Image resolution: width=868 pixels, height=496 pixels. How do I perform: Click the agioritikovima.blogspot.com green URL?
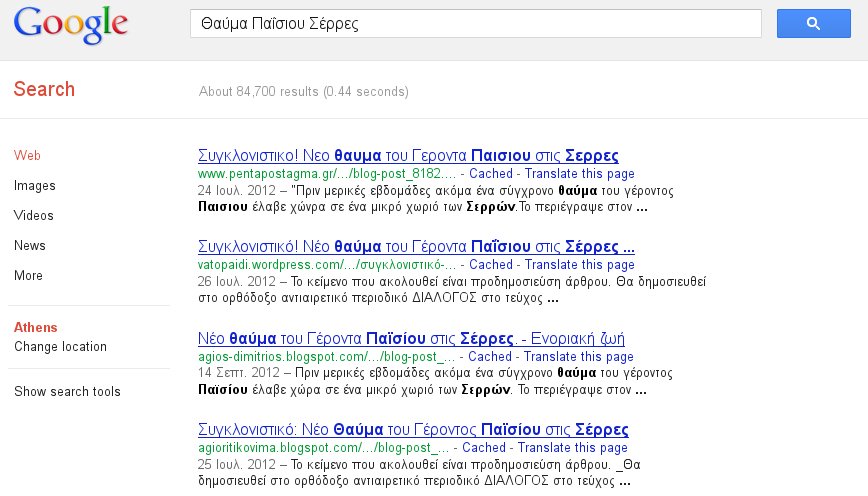pos(323,447)
